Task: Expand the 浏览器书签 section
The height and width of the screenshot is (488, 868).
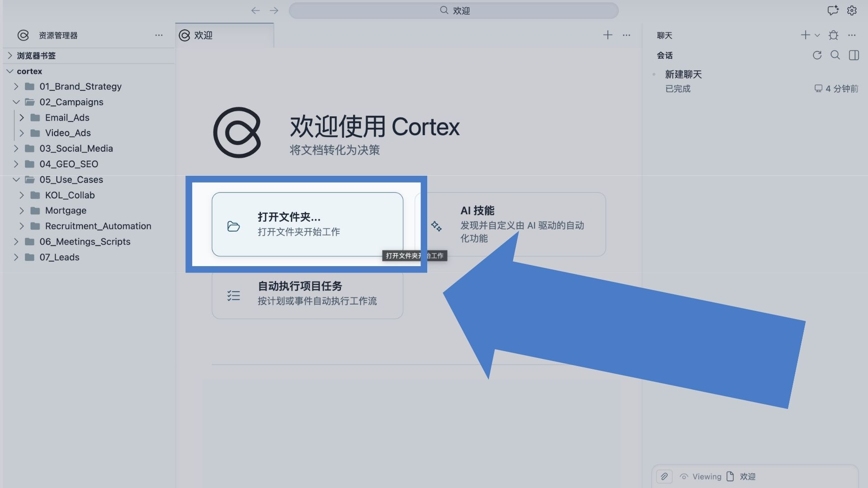Action: point(89,56)
